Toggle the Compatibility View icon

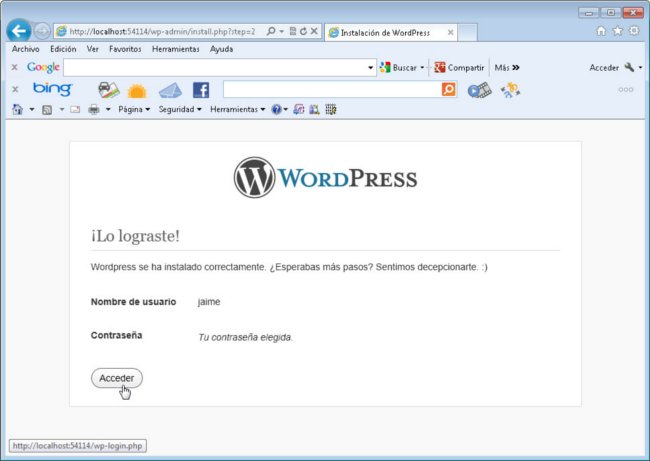(293, 31)
